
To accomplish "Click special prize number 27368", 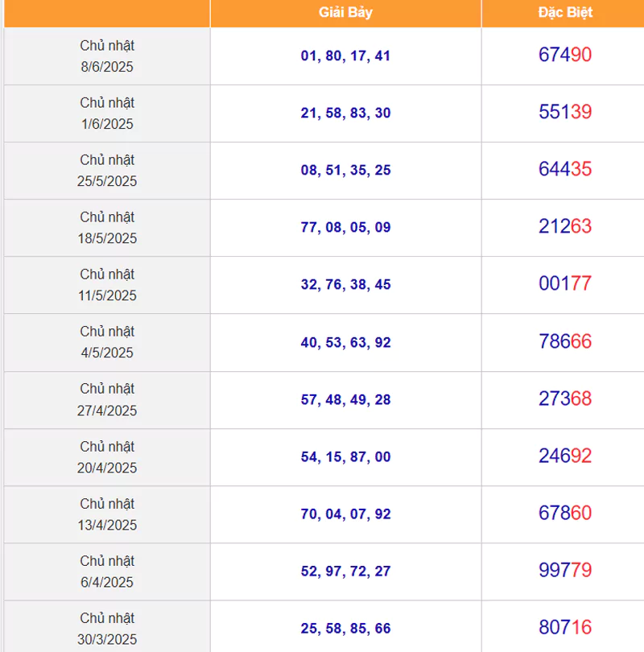I will pyautogui.click(x=565, y=398).
